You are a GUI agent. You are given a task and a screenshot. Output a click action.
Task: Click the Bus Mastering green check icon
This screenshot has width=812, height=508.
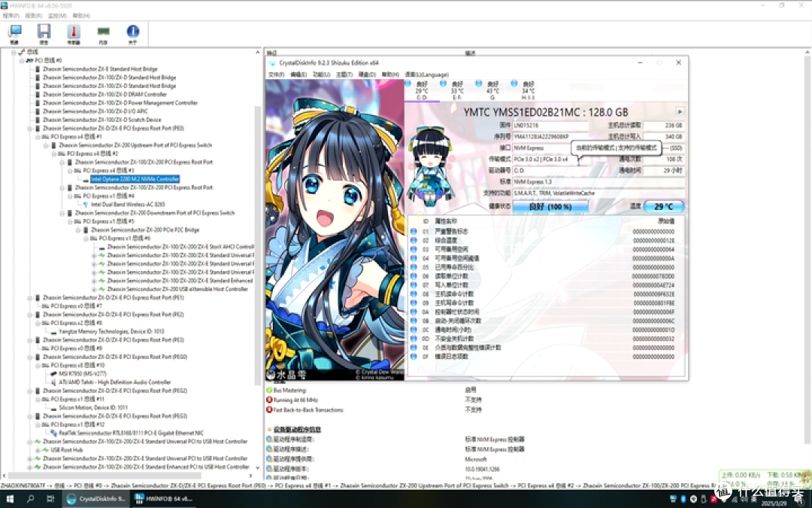269,390
